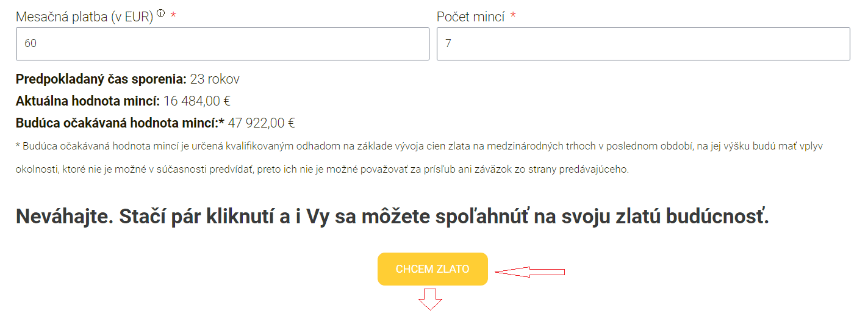868x313 pixels.
Task: Click the Predpokladaný čas sporenia label
Action: click(x=101, y=79)
